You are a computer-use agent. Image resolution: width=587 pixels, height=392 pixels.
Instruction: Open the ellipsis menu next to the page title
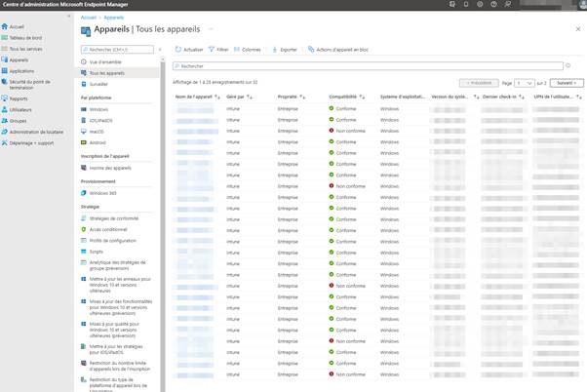pos(211,29)
